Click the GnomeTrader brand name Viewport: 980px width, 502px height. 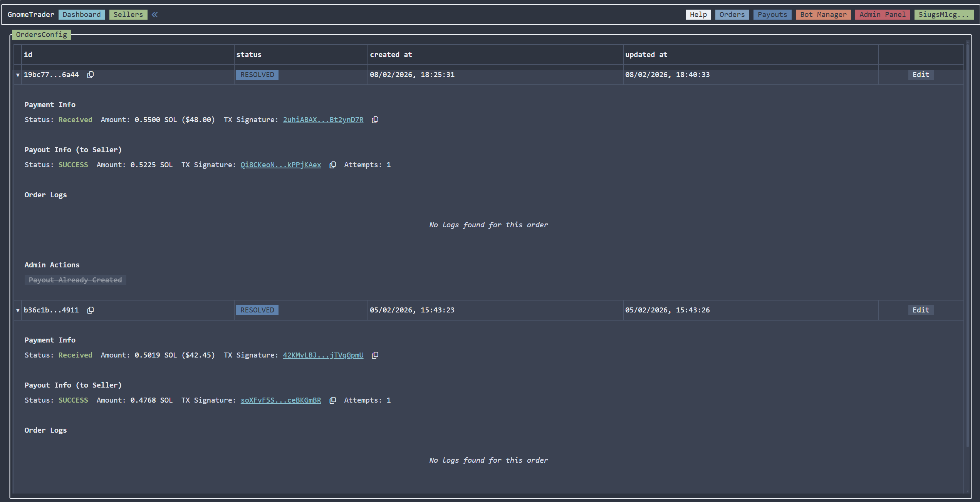[x=31, y=15]
